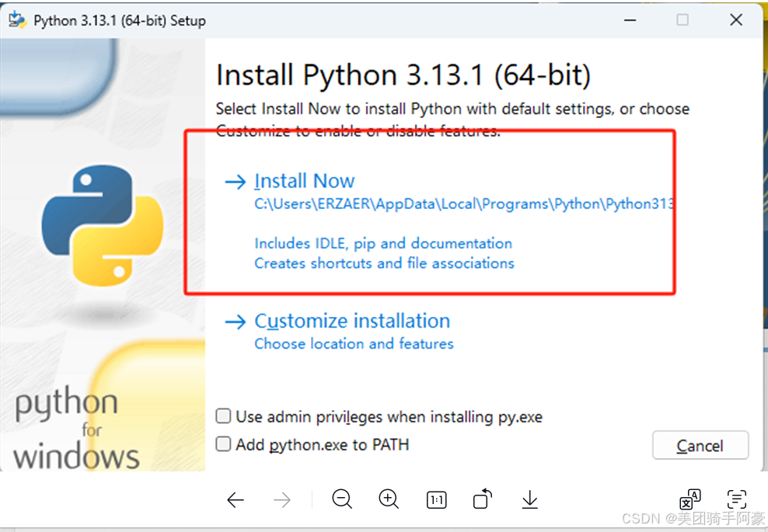Click 'Creates shortcuts and file associations' text
This screenshot has height=532, width=768.
point(384,263)
